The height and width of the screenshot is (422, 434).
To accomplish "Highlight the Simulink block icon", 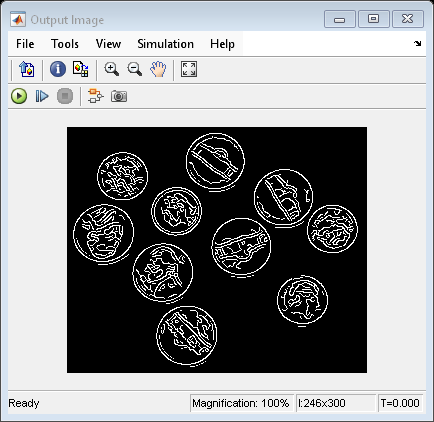I will click(96, 96).
